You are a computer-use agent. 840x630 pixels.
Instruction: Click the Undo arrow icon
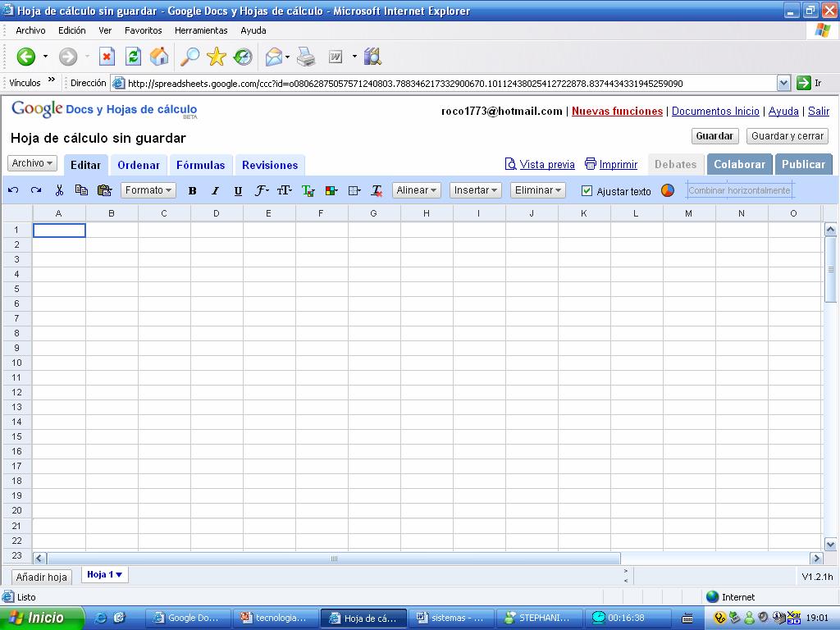[x=14, y=190]
